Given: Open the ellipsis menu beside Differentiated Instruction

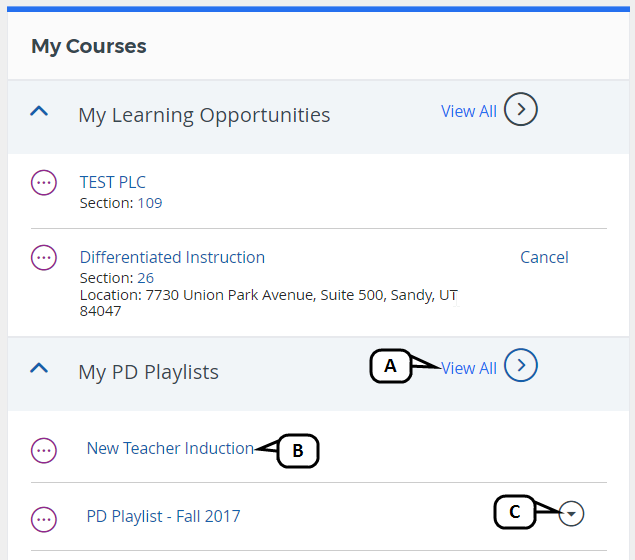Looking at the screenshot, I should pos(44,258).
